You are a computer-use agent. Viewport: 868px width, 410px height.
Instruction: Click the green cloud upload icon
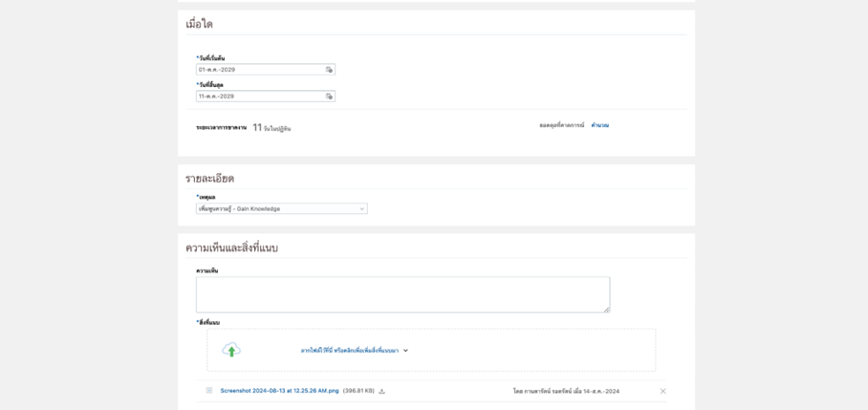[231, 350]
